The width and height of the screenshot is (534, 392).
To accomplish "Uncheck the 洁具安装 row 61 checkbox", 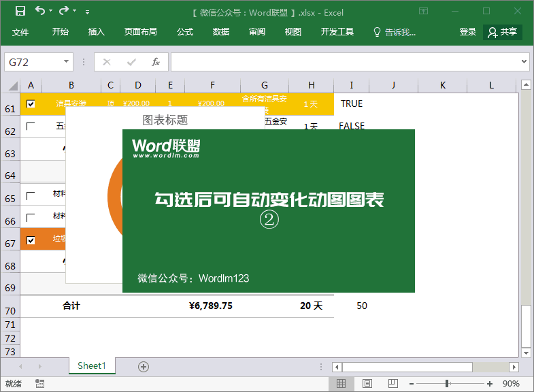I will point(31,103).
